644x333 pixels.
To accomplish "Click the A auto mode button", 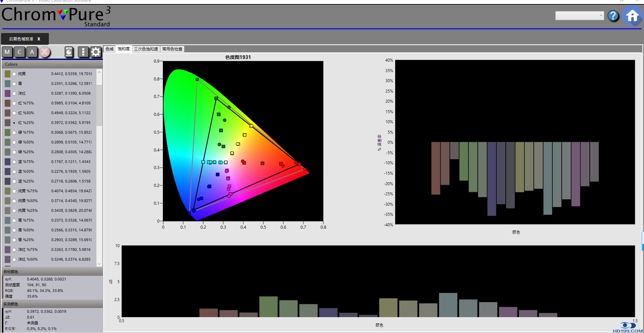I will [x=32, y=52].
